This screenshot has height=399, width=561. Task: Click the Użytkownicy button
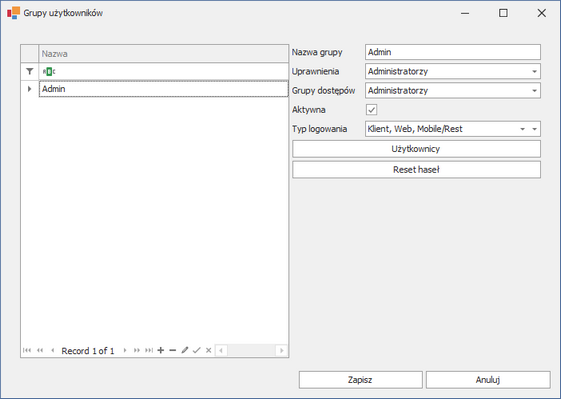pos(416,149)
